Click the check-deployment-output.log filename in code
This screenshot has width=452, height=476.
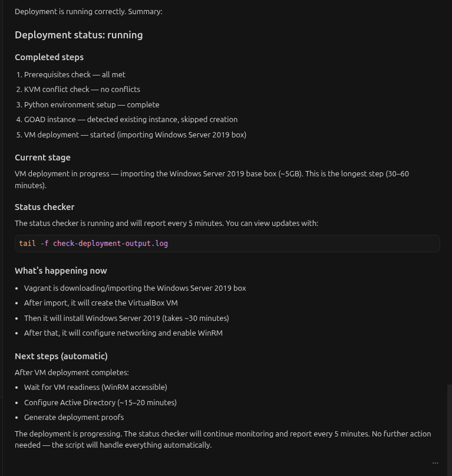(110, 244)
